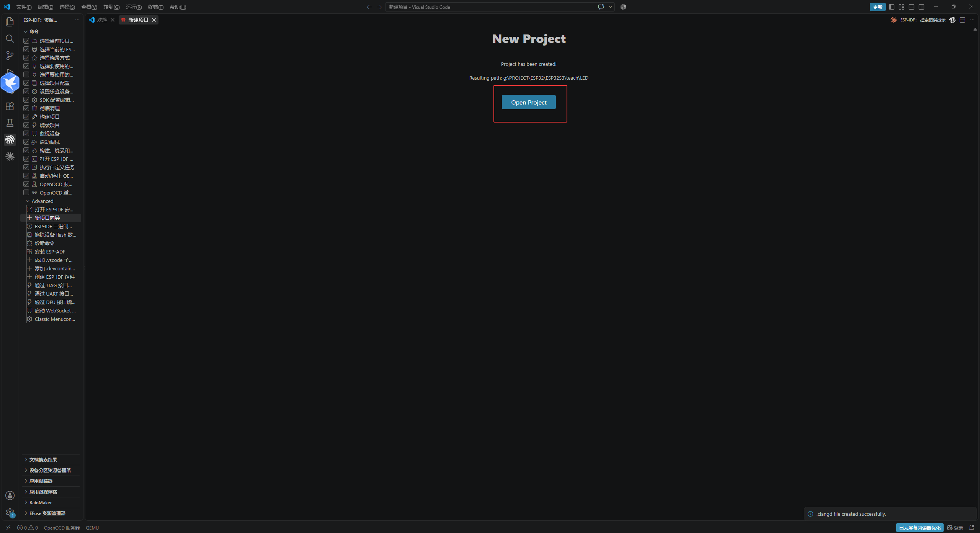Select the ESP-IDF Explorer activity icon

point(10,140)
